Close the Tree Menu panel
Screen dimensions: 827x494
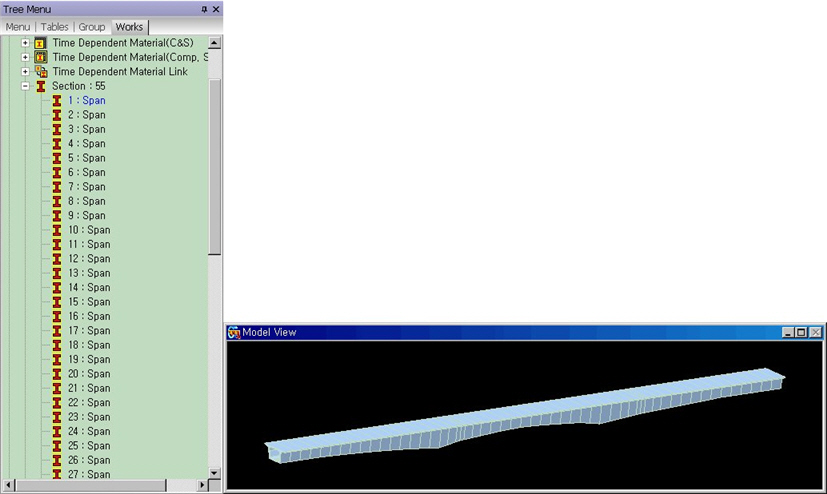pyautogui.click(x=216, y=9)
